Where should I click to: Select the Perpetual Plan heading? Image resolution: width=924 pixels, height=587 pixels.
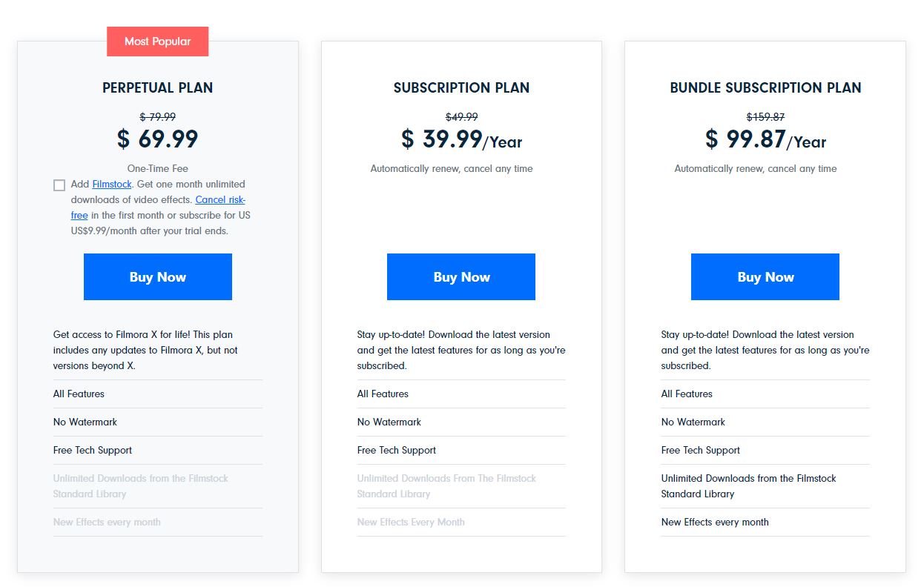(157, 87)
